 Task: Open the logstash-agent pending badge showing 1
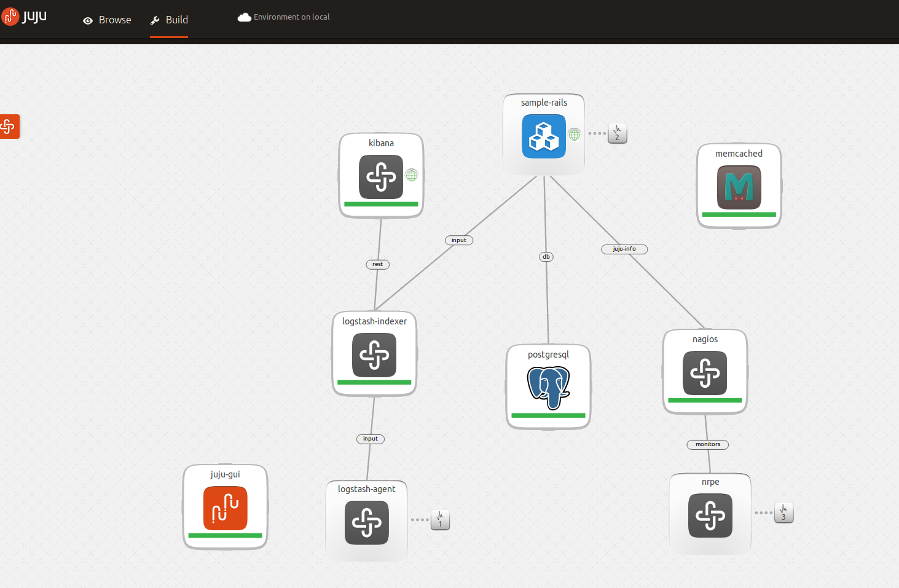440,520
